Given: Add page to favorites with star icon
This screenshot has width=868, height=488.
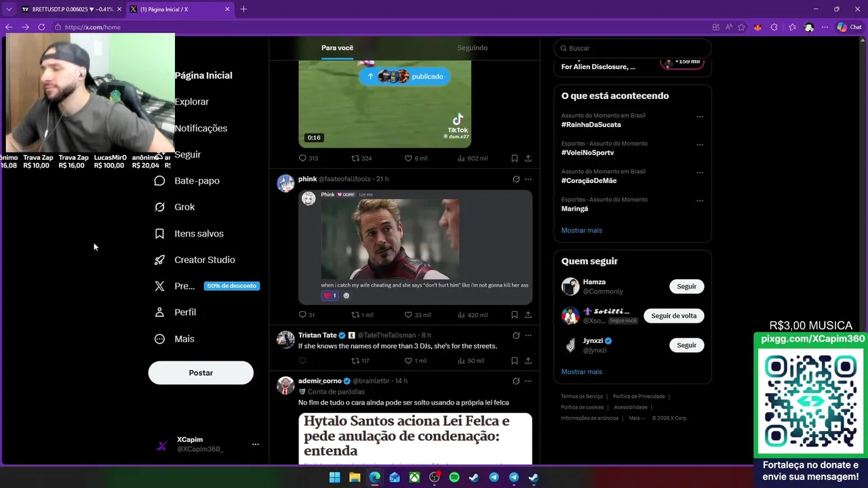Looking at the screenshot, I should coord(741,27).
